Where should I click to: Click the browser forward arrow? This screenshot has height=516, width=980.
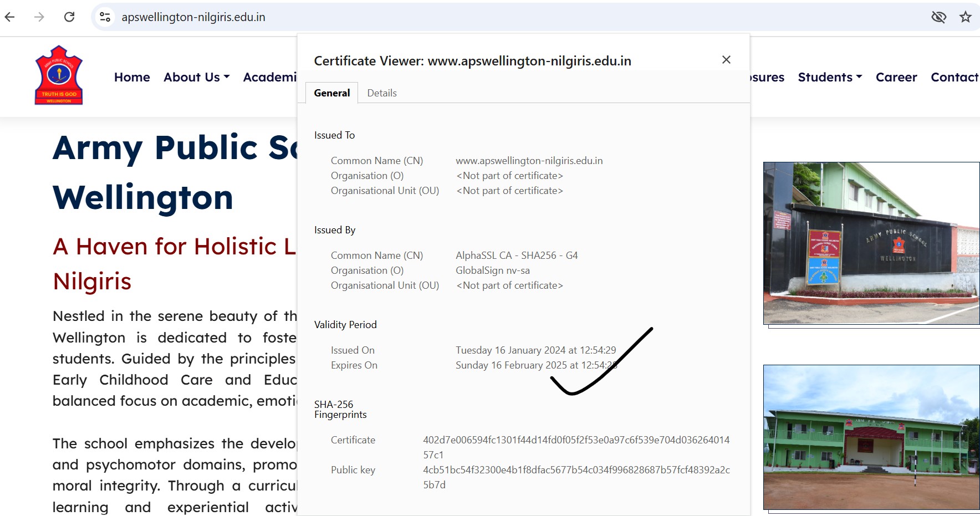tap(39, 17)
